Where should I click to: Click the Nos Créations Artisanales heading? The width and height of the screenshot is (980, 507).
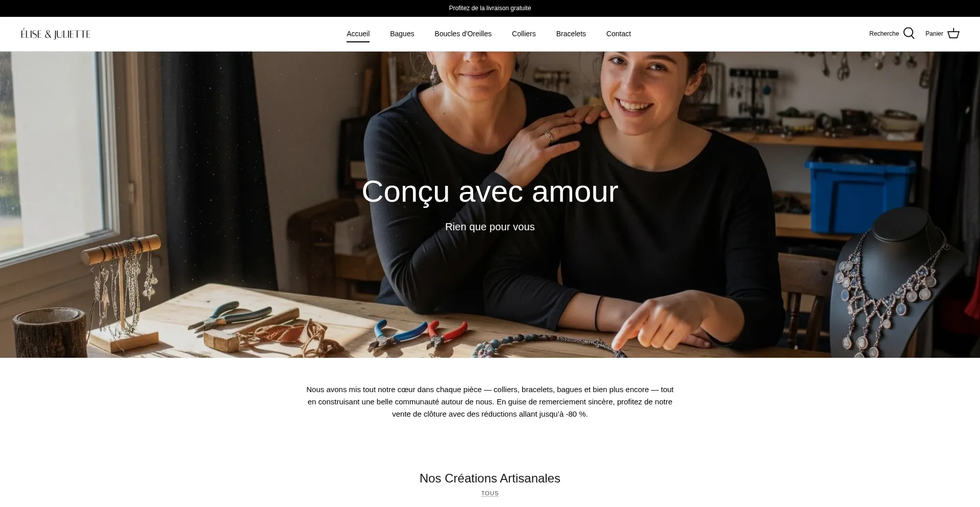(489, 478)
